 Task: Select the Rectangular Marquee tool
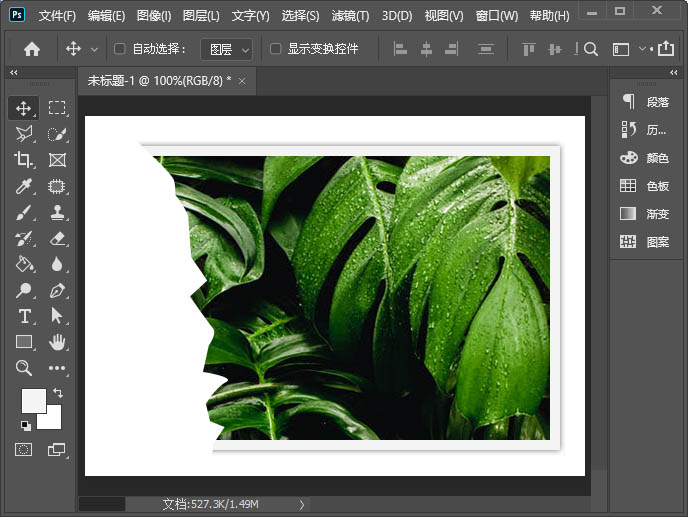click(x=57, y=108)
